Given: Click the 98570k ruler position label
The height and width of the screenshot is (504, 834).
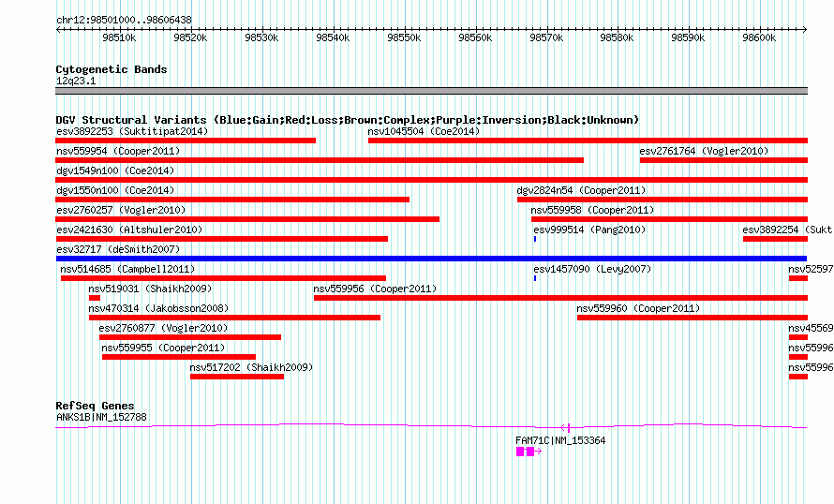Looking at the screenshot, I should point(546,37).
